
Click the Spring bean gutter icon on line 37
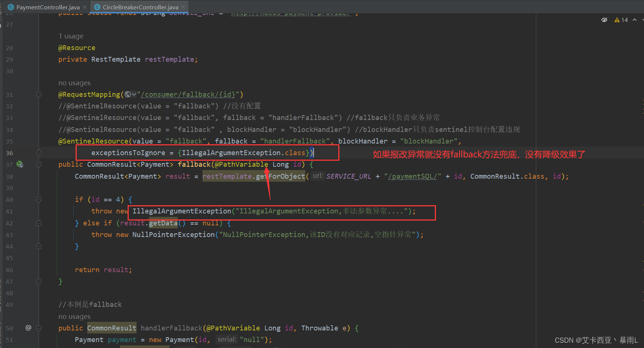(x=20, y=164)
